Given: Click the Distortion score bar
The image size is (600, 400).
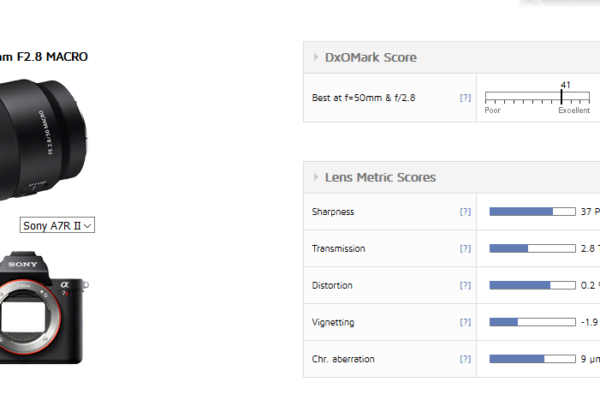Looking at the screenshot, I should (532, 285).
